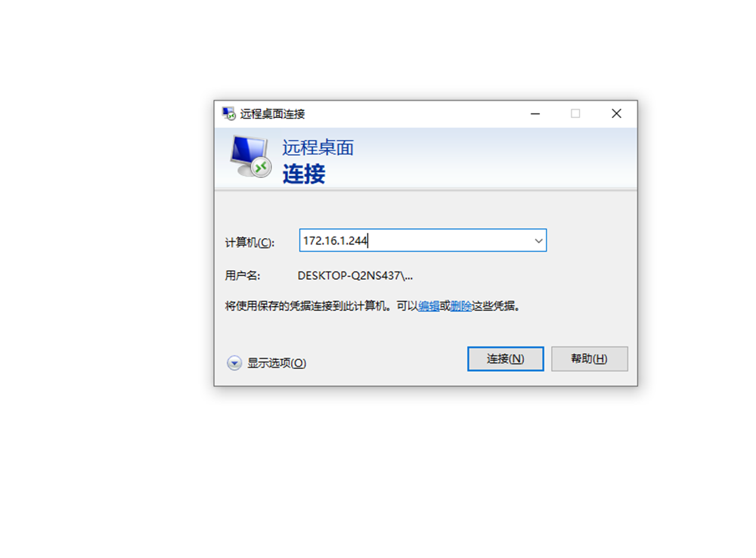Click the 用户名 label
This screenshot has width=756, height=558.
[243, 275]
